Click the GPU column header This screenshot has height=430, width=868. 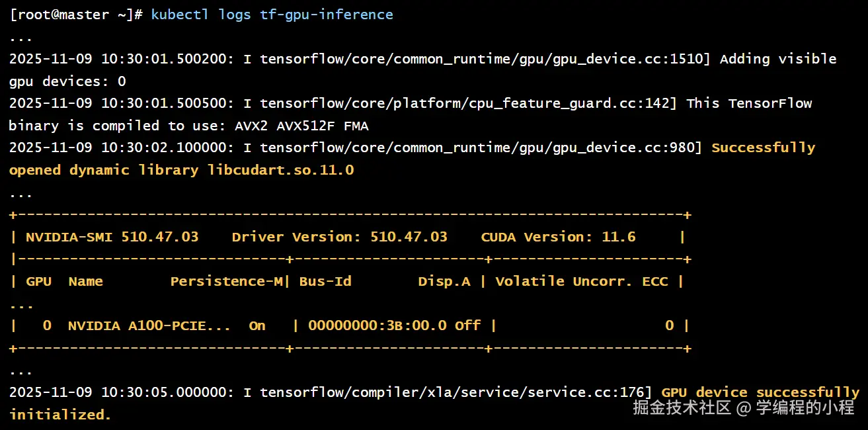coord(38,281)
